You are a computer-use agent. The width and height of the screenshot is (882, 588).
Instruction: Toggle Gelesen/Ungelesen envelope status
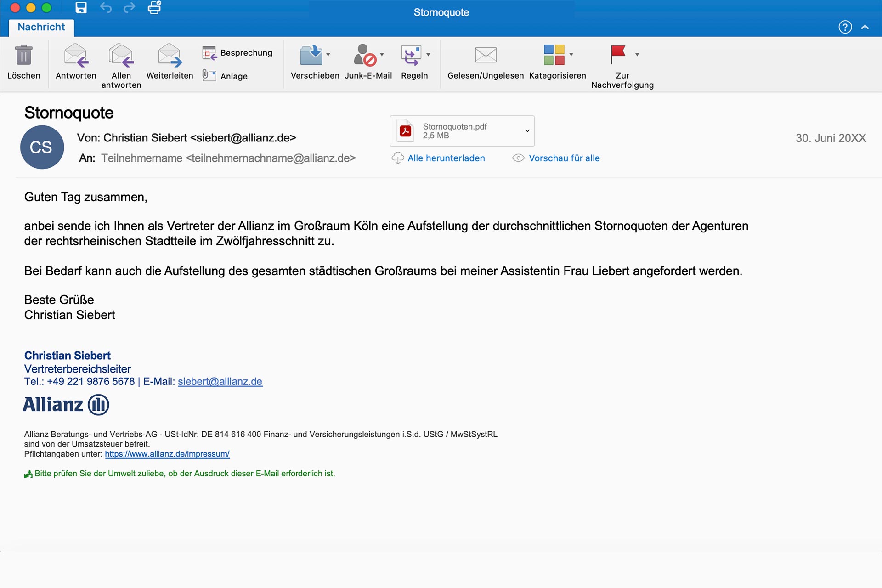click(486, 55)
